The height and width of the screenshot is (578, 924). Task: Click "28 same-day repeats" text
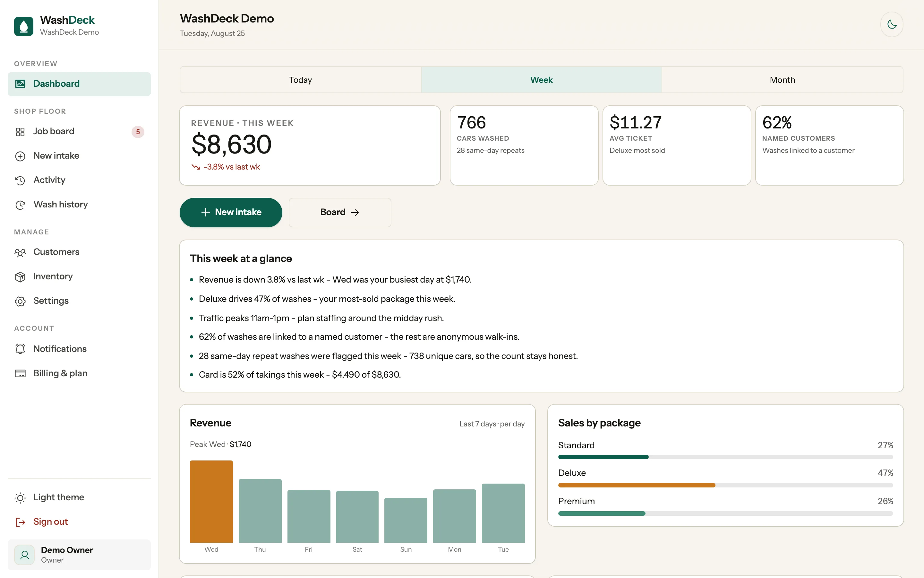point(491,151)
